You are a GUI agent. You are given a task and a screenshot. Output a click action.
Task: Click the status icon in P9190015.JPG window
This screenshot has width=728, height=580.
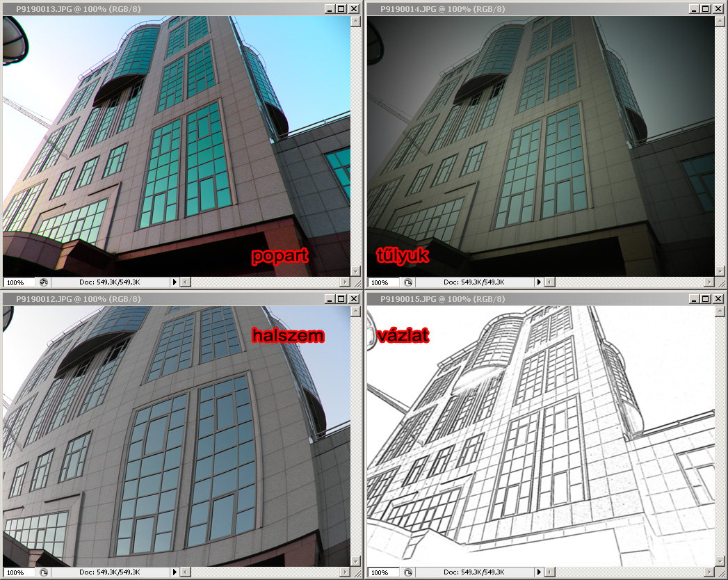pyautogui.click(x=408, y=572)
